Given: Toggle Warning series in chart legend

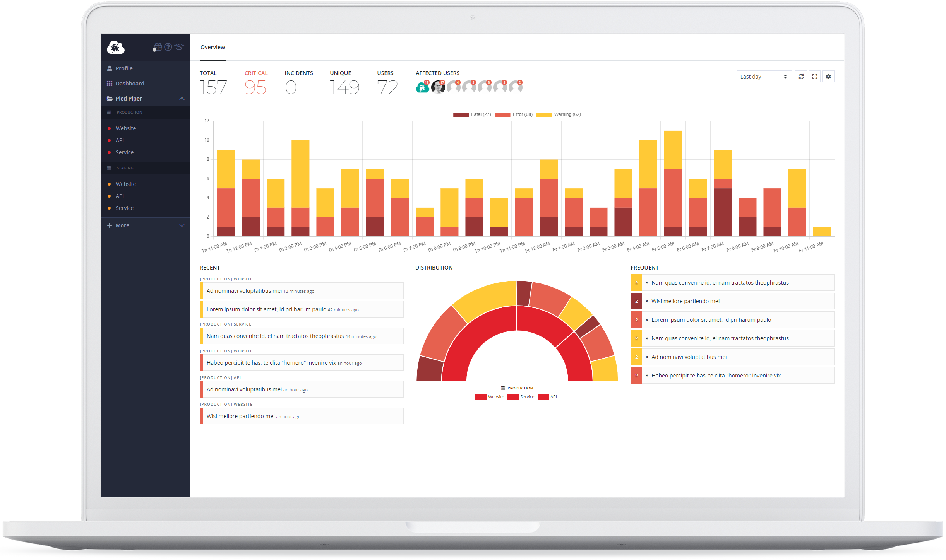Looking at the screenshot, I should coord(559,114).
